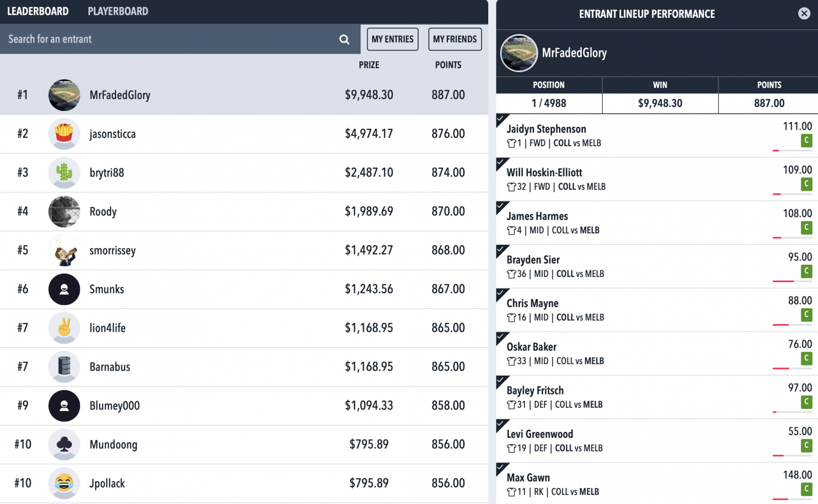The width and height of the screenshot is (818, 504).
Task: Click the checkmark corner on Will Hoskin-Elliott's row
Action: click(502, 163)
